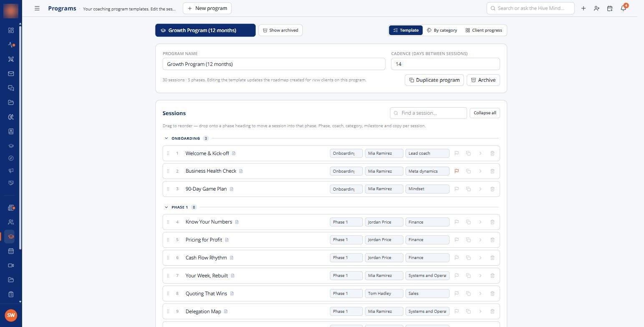Click the hamburger menu icon
Viewport: 644px width, 327px height.
coord(37,8)
